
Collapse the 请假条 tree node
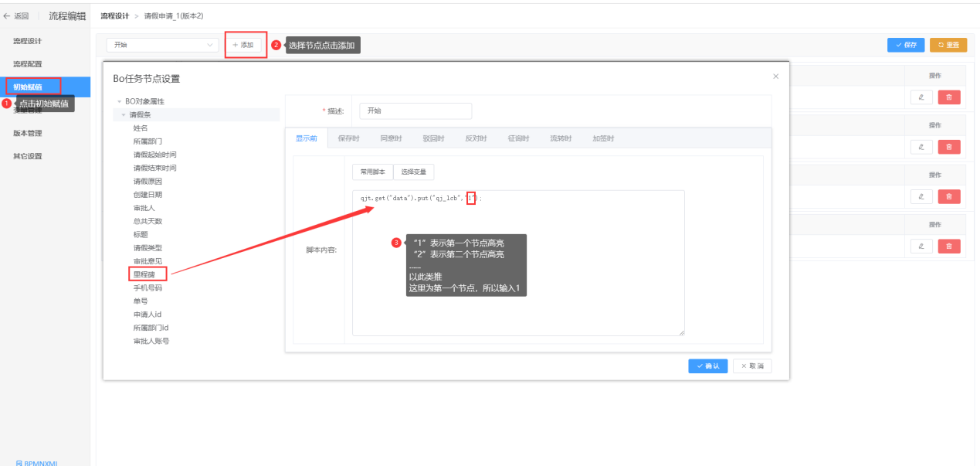click(123, 114)
